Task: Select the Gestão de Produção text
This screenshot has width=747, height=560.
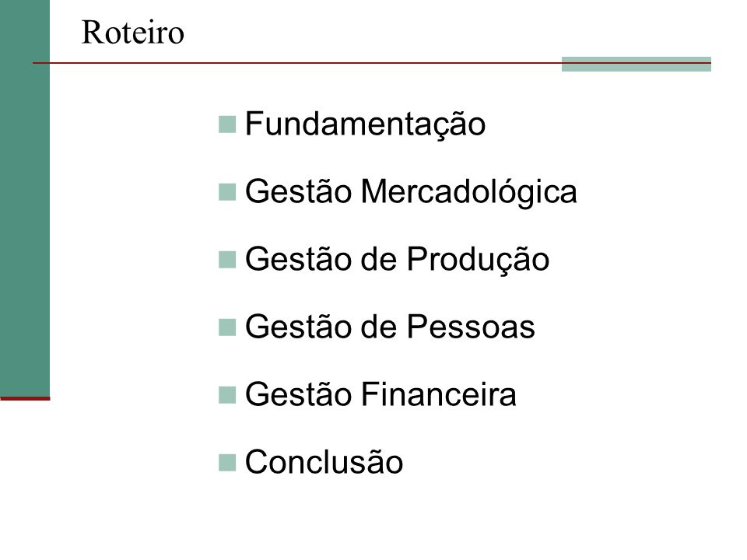Action: (x=397, y=260)
